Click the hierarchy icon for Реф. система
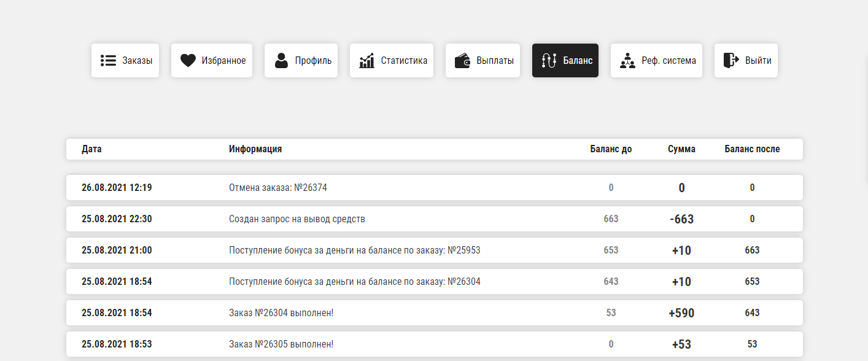Screen dimensions: 868x361 pos(627,61)
